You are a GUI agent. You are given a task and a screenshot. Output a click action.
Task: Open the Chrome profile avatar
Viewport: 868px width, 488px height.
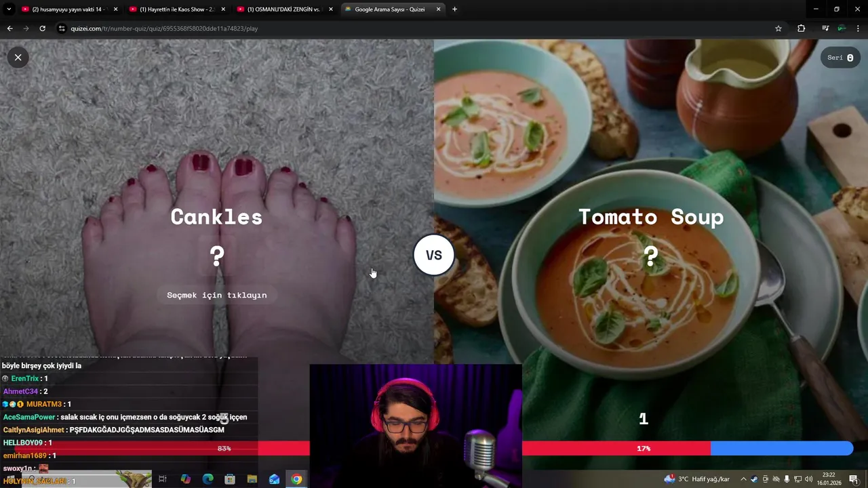pos(842,28)
